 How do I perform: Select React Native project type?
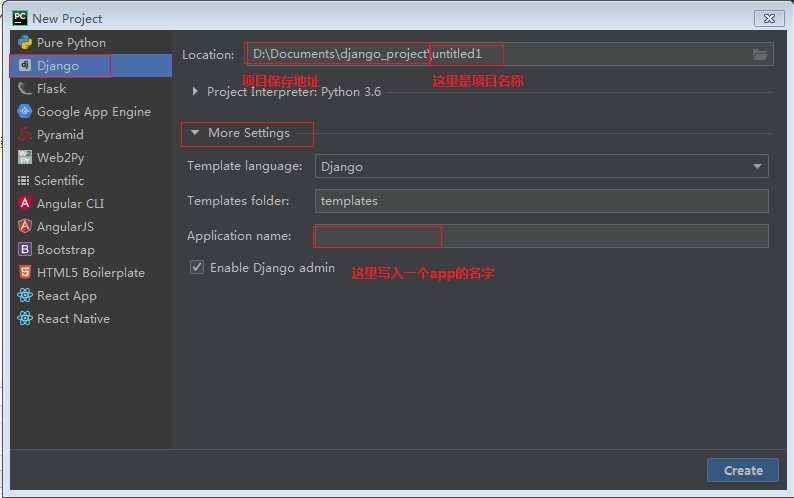(91, 318)
